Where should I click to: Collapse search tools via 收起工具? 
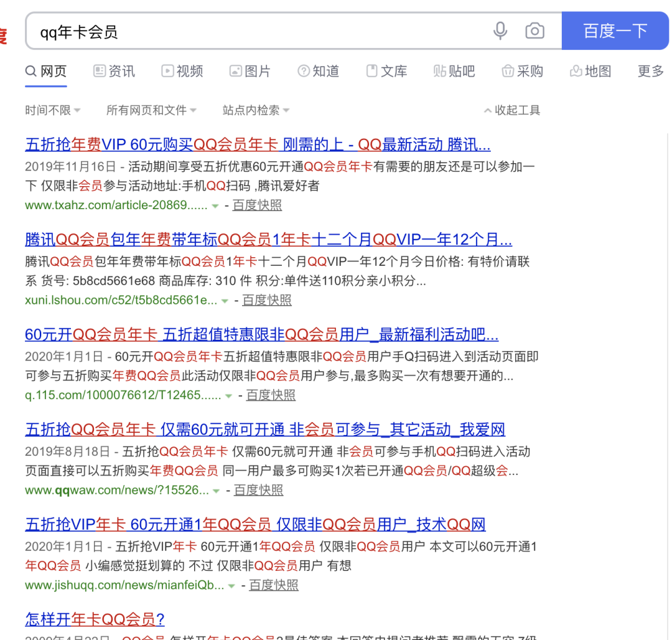click(x=511, y=111)
